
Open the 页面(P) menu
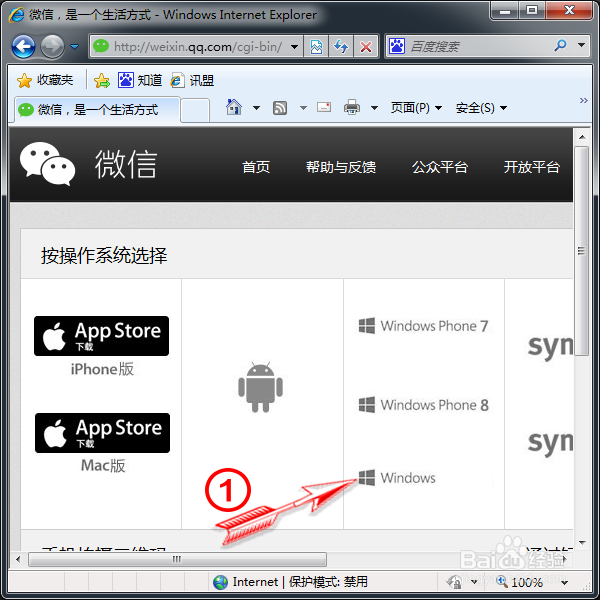tap(416, 108)
